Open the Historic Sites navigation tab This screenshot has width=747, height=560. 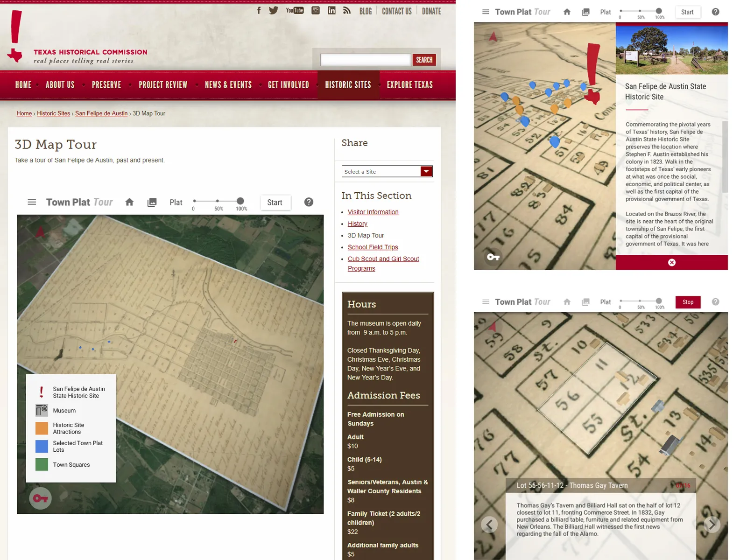(x=348, y=85)
